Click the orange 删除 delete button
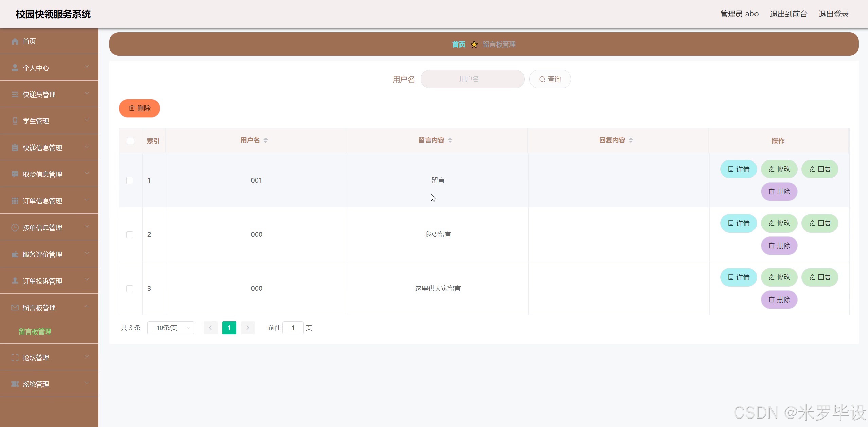The width and height of the screenshot is (868, 427). tap(139, 108)
